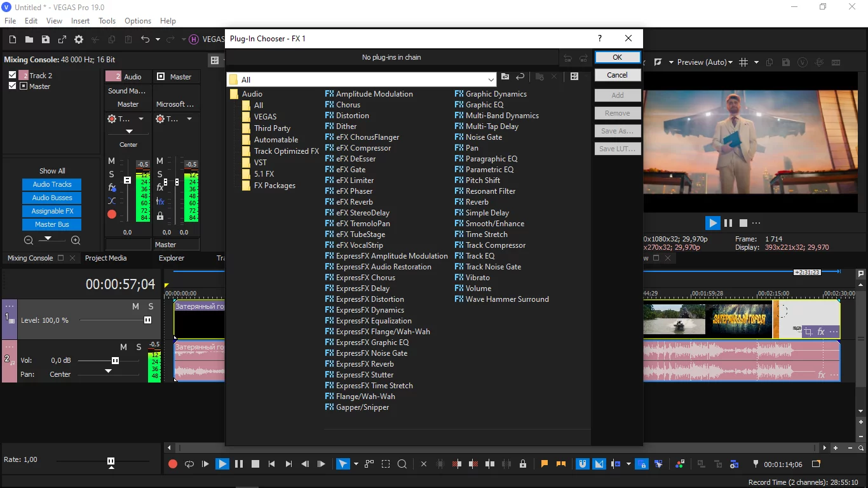
Task: Solo the Audio channel strip in mixer
Action: pos(112,174)
